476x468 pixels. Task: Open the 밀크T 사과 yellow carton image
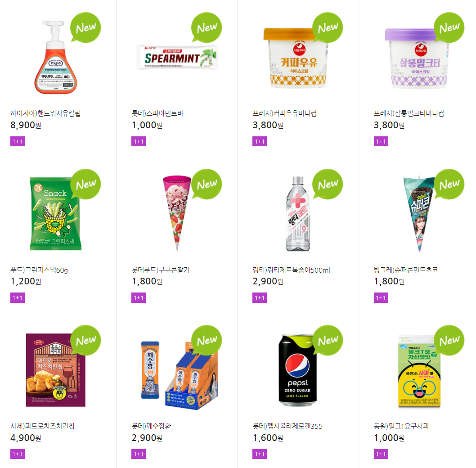(419, 371)
